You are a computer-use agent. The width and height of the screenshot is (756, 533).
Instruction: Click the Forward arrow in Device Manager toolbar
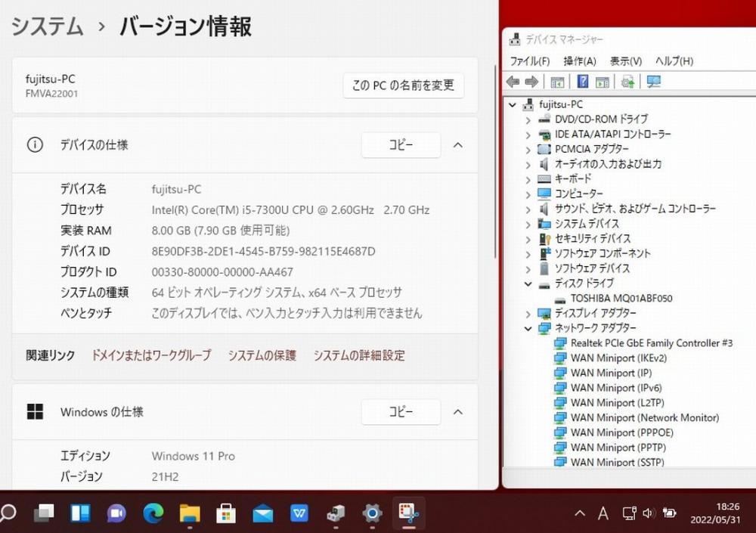pyautogui.click(x=531, y=82)
